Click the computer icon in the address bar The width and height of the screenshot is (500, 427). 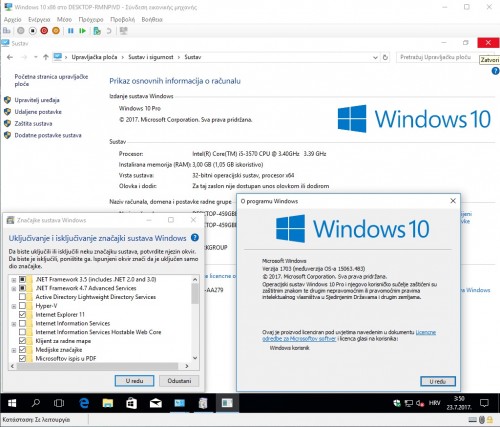tap(58, 57)
